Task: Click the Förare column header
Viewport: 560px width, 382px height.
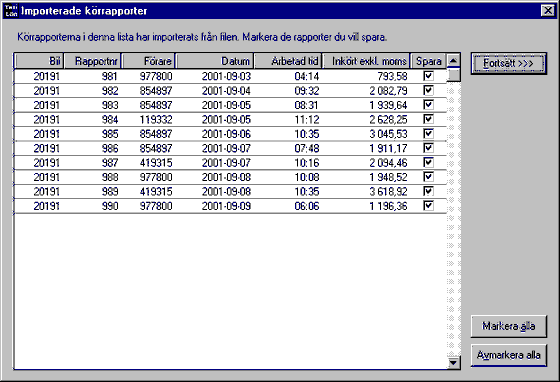Action: (x=149, y=61)
